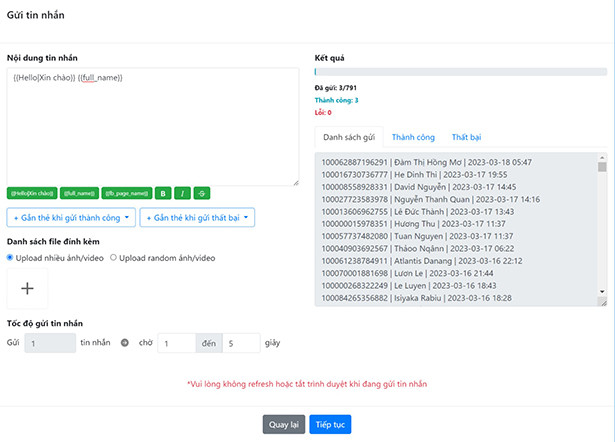Select row 'Hương Thu'
The width and height of the screenshot is (615, 442).
[413, 224]
